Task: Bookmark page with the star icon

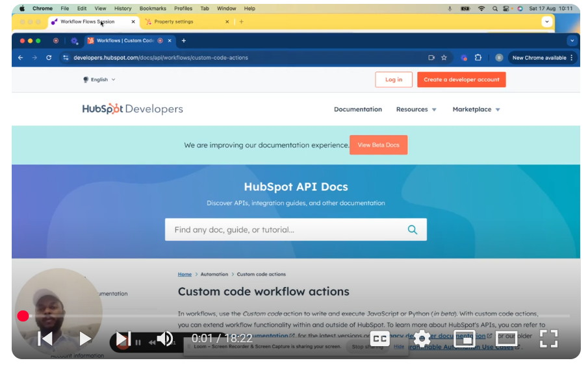Action: click(x=444, y=58)
